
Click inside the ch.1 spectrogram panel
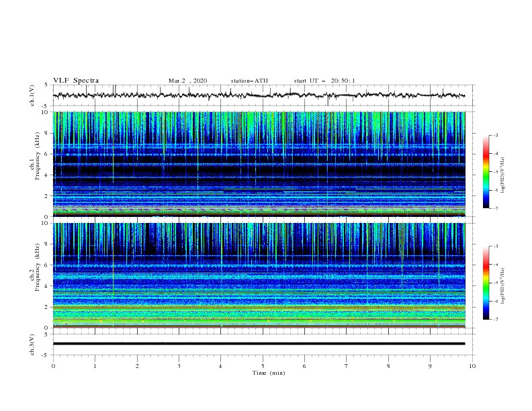point(259,164)
